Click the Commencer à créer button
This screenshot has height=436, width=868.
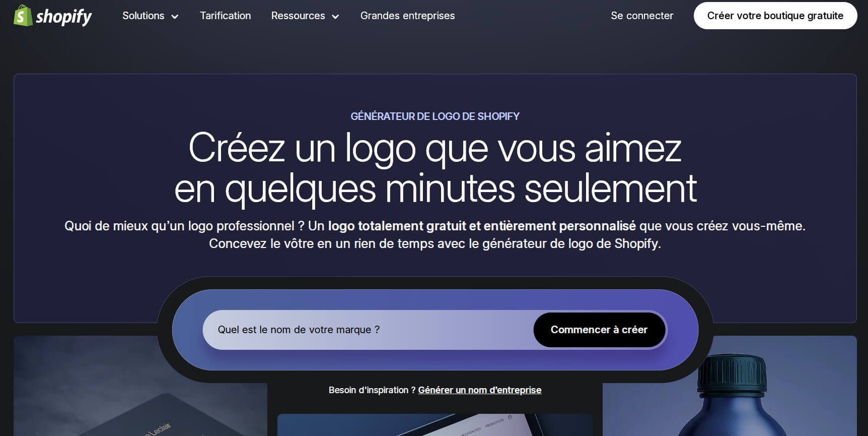599,330
